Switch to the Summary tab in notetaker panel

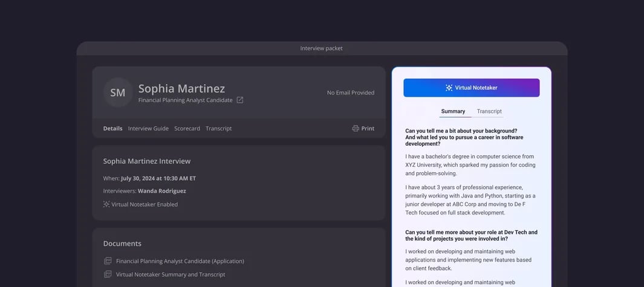coord(453,111)
